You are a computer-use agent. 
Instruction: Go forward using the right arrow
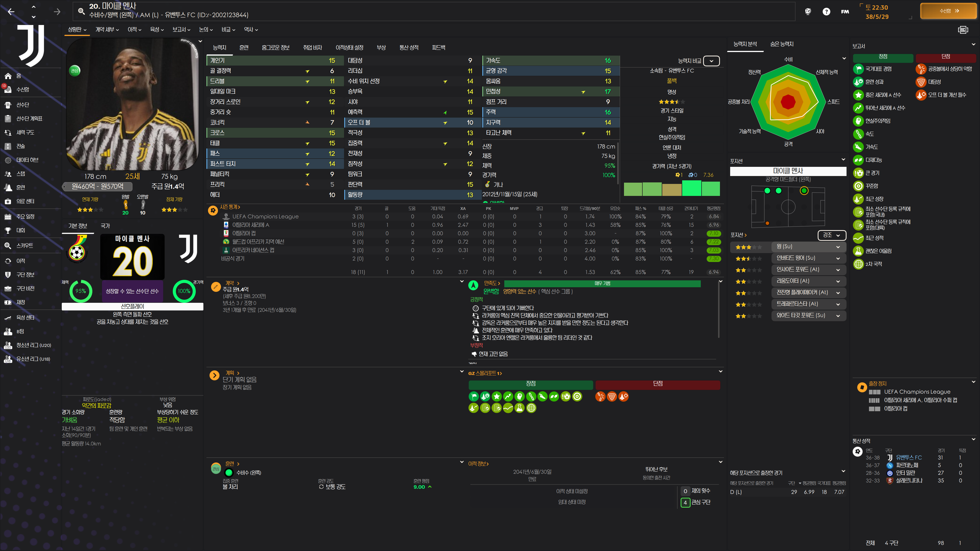click(x=57, y=12)
